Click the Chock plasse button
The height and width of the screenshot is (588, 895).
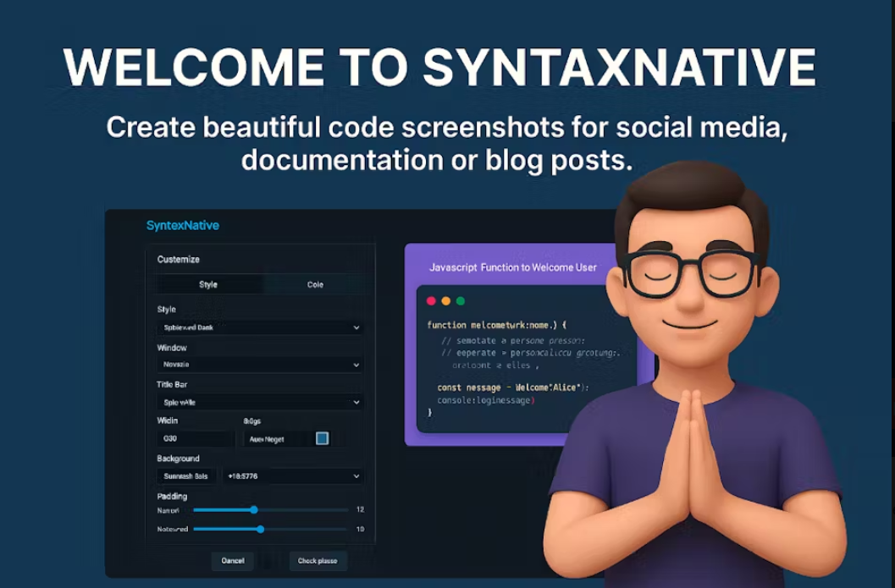(318, 561)
